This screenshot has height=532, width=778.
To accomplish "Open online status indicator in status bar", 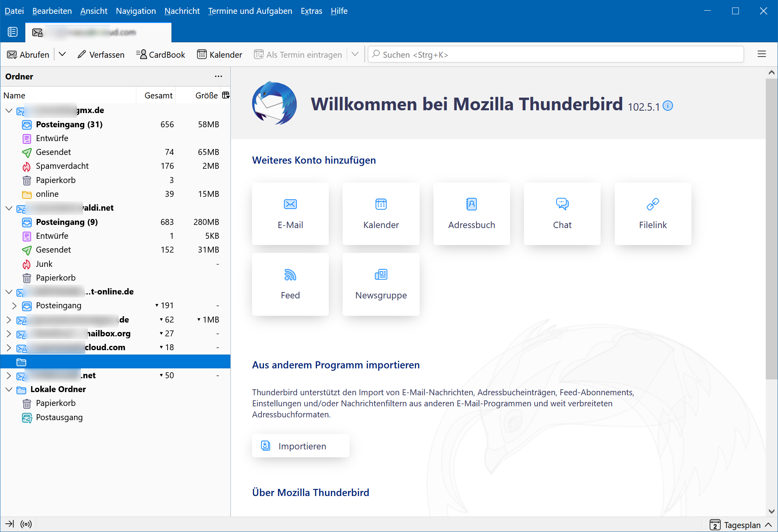I will click(26, 524).
